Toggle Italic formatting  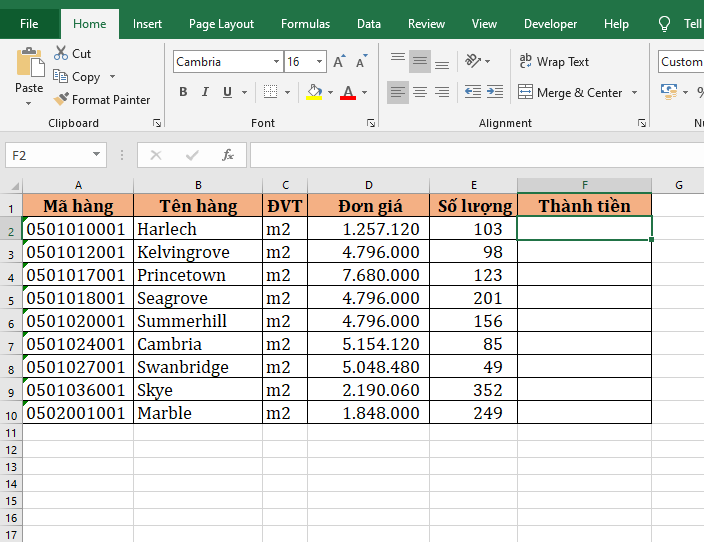pos(206,92)
